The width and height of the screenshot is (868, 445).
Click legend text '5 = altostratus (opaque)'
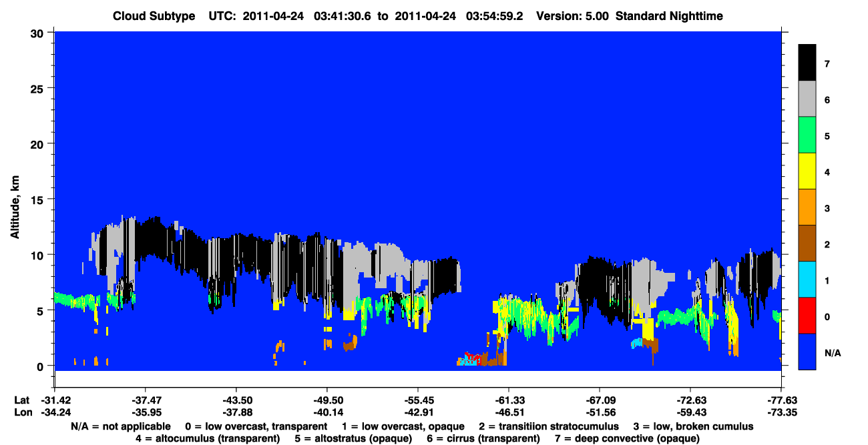[353, 438]
